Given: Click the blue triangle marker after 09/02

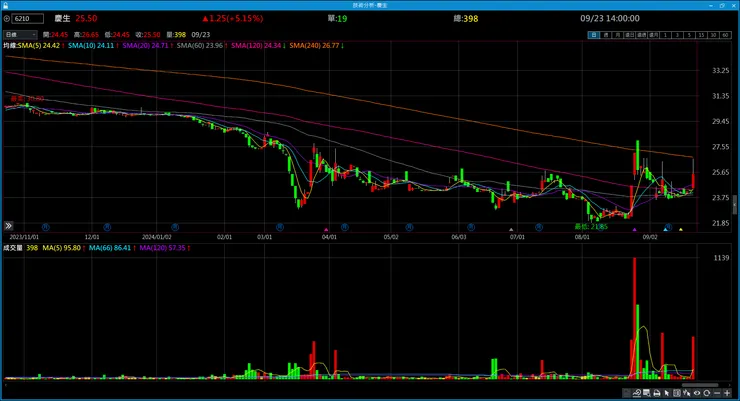Looking at the screenshot, I should [665, 230].
